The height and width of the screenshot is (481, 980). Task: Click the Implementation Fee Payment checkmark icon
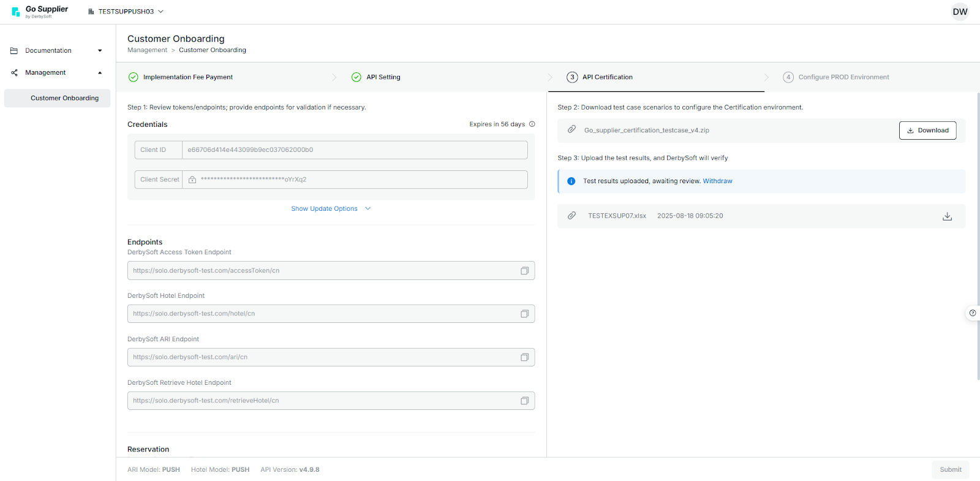click(x=133, y=77)
